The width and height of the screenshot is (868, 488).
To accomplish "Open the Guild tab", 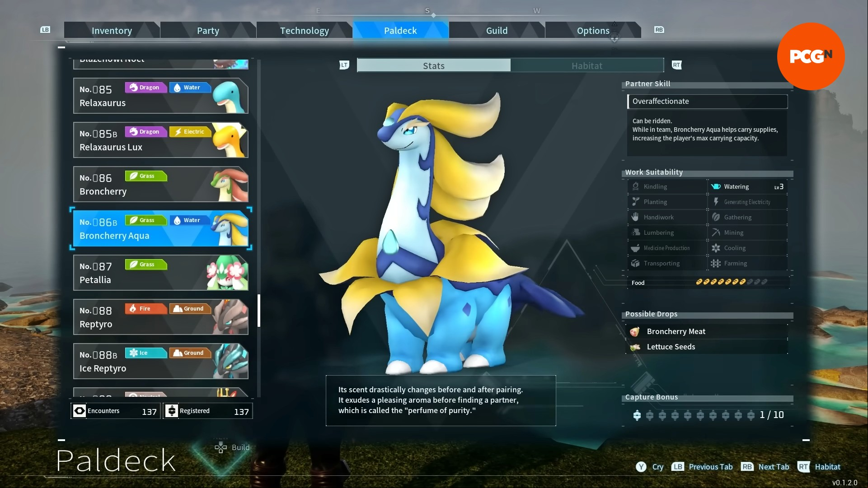I will [x=497, y=30].
